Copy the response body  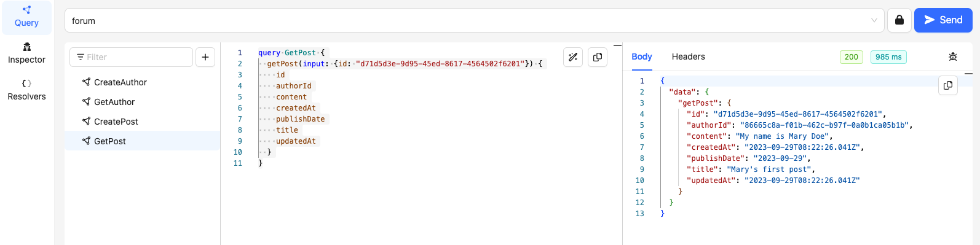pos(948,85)
